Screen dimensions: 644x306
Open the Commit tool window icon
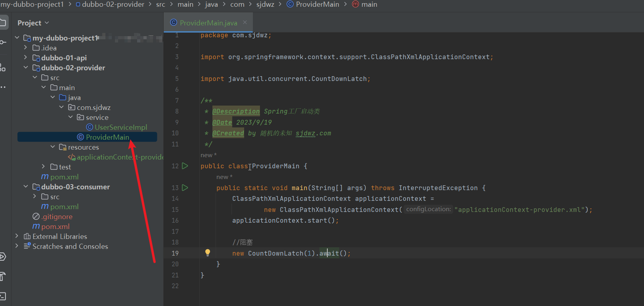(3, 42)
